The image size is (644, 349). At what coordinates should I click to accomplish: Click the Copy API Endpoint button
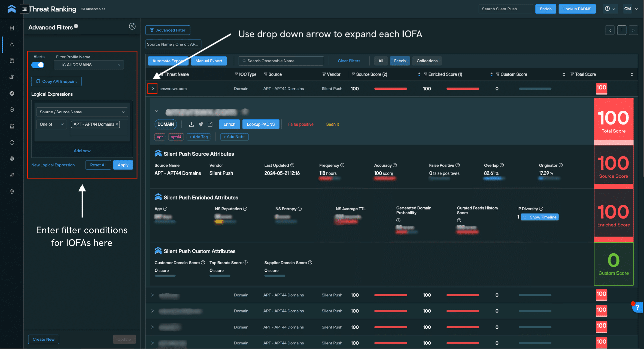[56, 81]
